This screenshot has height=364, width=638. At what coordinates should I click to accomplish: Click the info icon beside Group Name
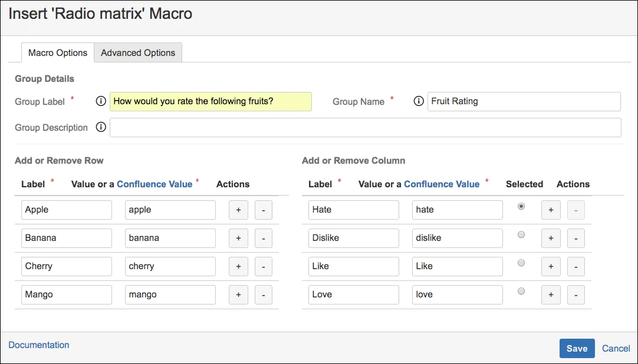(418, 101)
